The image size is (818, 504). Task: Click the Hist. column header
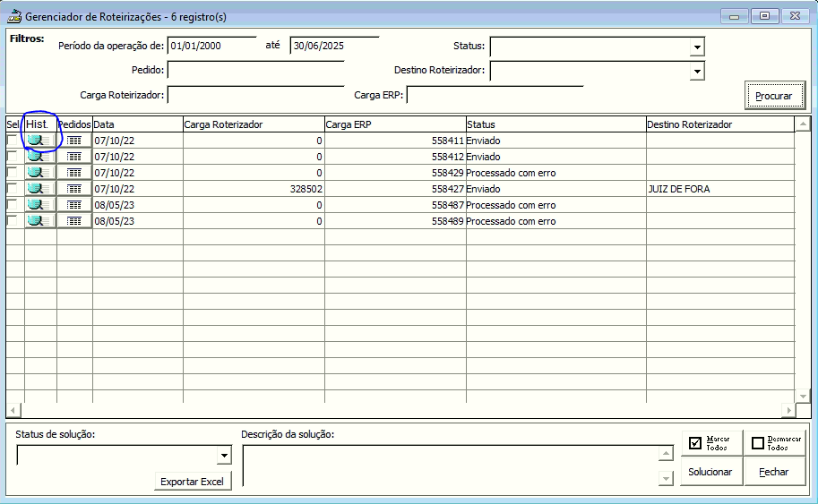tap(40, 124)
